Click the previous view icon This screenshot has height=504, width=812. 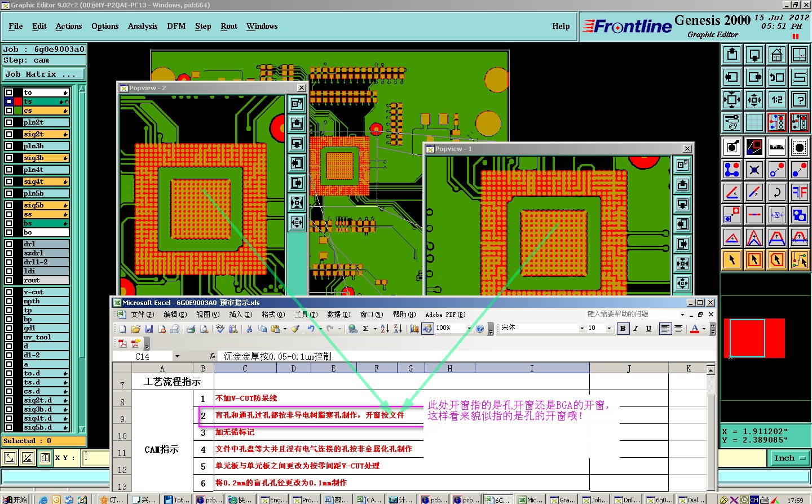coord(777,77)
